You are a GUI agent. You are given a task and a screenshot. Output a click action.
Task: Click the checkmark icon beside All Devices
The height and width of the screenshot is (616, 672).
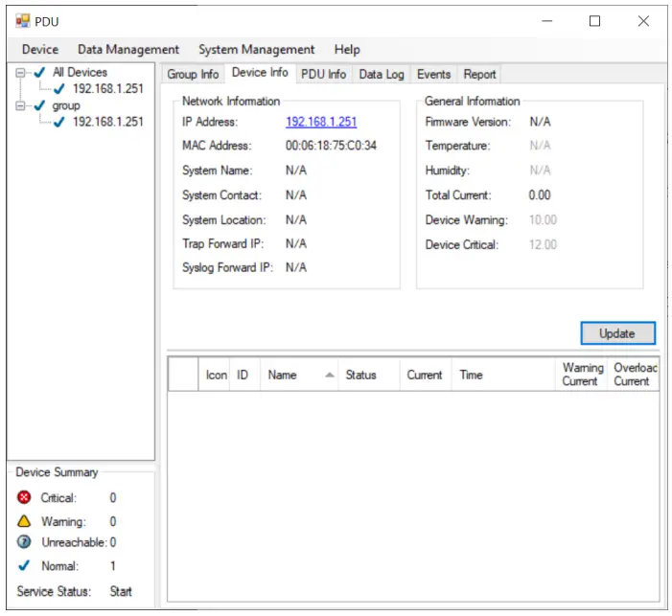pyautogui.click(x=39, y=73)
